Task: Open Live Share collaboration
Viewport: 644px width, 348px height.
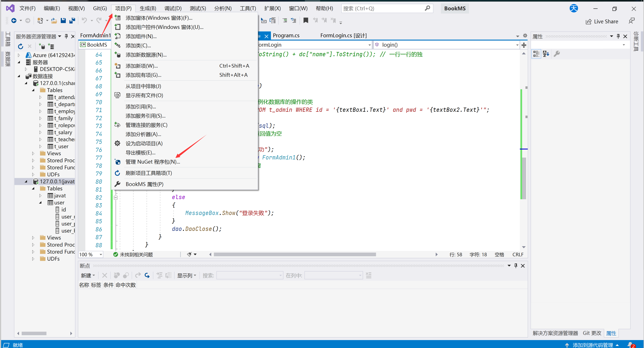Action: tap(602, 21)
